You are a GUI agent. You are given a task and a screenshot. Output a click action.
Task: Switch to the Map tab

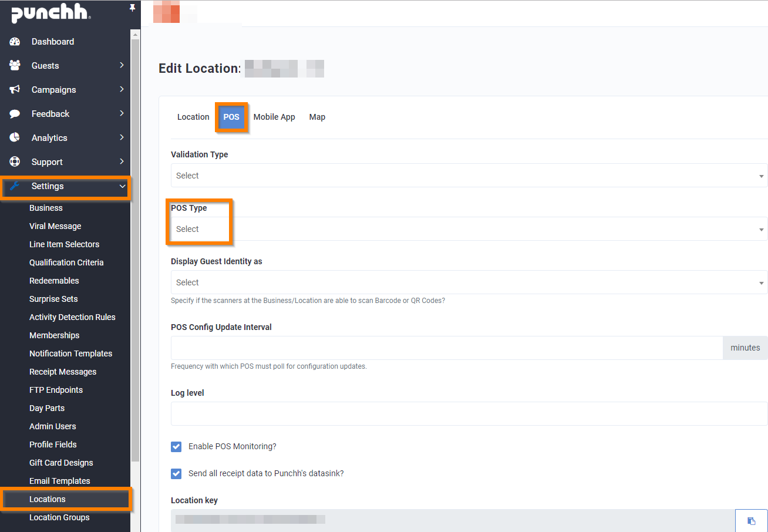317,117
